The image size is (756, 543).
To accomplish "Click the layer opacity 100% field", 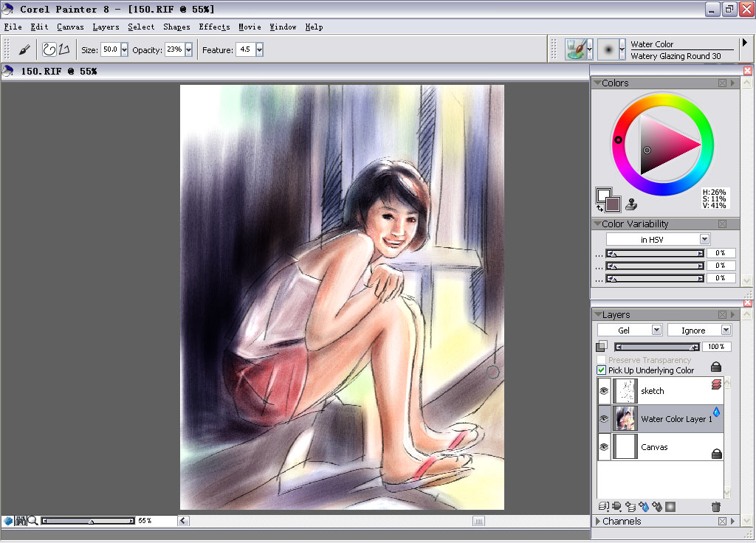I will pos(716,347).
